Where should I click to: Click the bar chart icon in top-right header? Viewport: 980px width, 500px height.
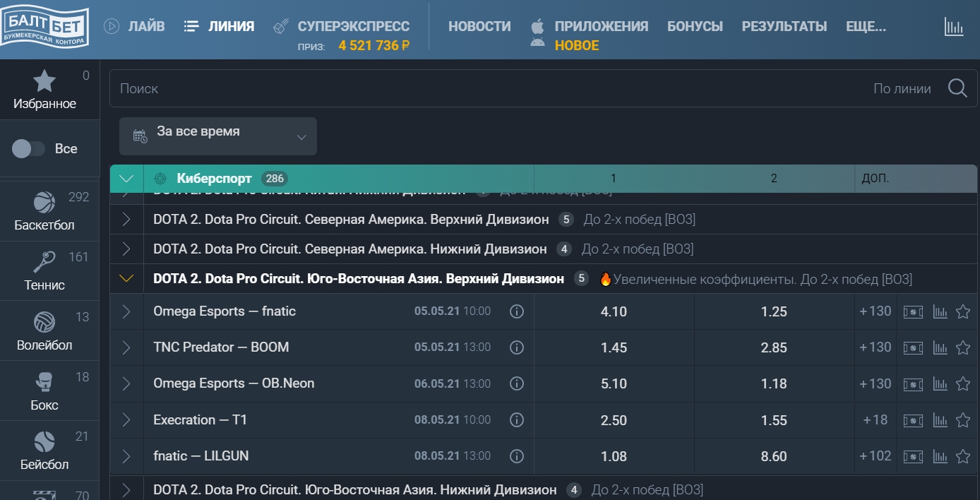pyautogui.click(x=955, y=27)
